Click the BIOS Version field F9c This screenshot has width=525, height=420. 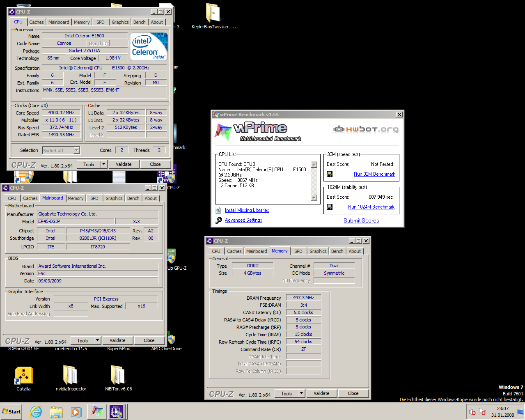coord(98,273)
